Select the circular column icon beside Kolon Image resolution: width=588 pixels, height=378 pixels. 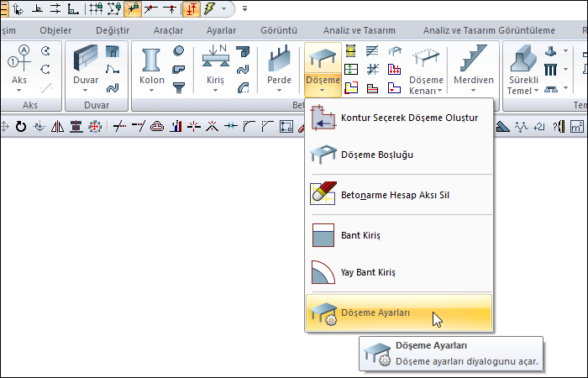click(179, 50)
